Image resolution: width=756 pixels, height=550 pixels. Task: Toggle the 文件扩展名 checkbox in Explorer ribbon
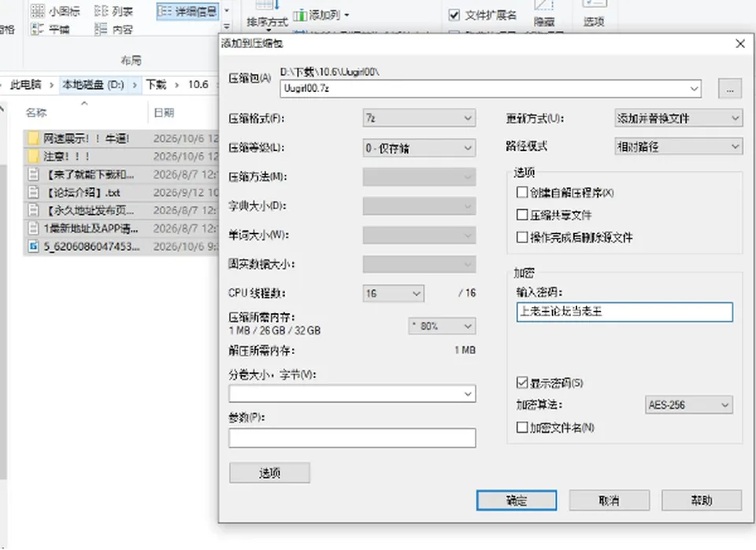454,15
